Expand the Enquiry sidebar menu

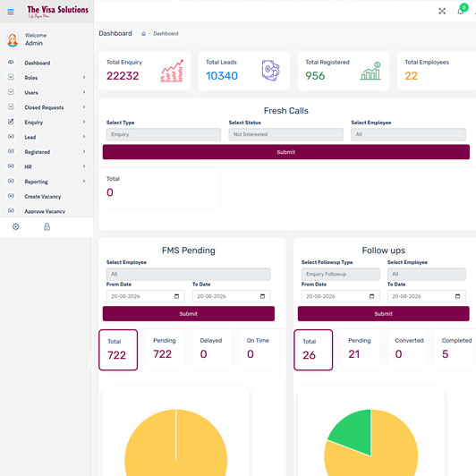click(47, 122)
